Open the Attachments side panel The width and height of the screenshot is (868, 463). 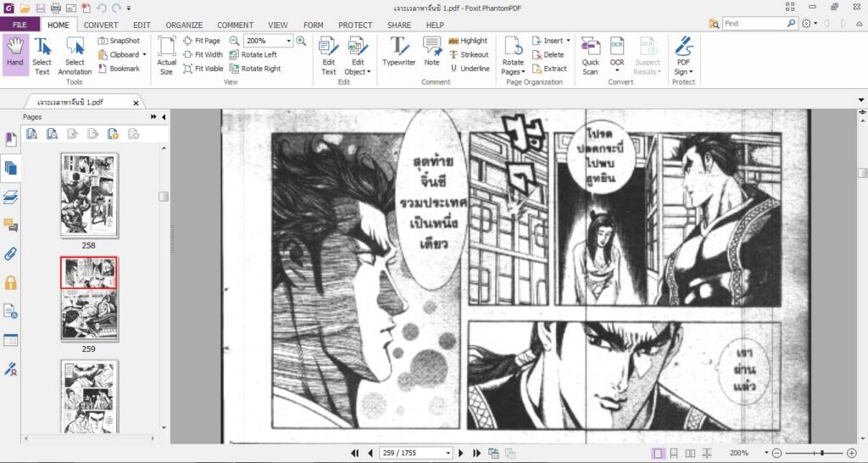[10, 254]
